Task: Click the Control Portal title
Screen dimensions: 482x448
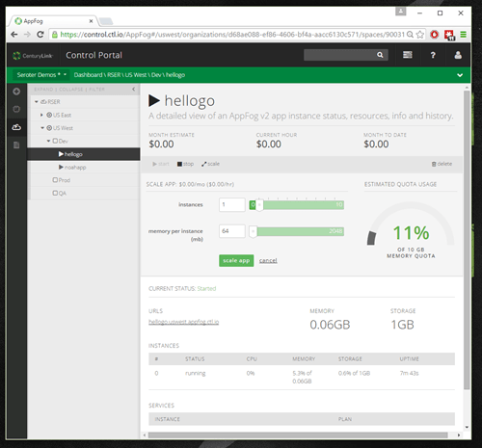Action: click(94, 55)
